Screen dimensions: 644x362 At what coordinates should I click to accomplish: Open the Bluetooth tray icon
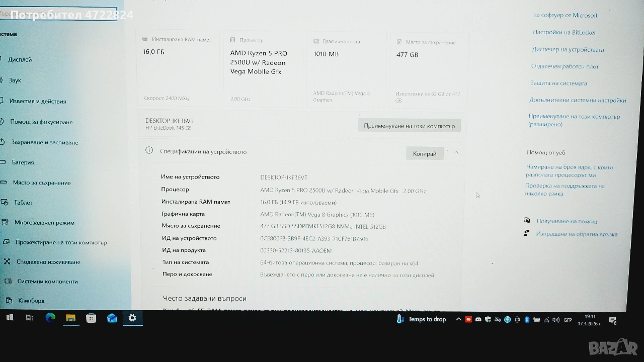pos(527,319)
